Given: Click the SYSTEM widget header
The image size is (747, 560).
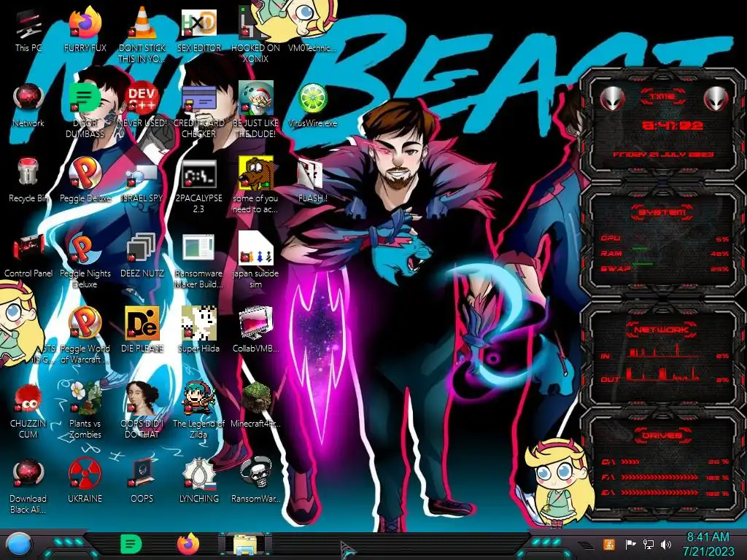Looking at the screenshot, I should point(662,212).
